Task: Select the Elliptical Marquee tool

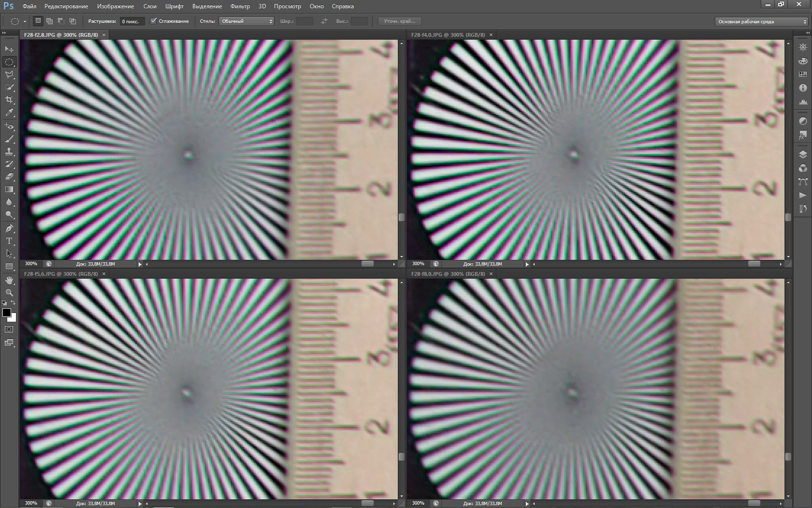Action: (x=9, y=62)
